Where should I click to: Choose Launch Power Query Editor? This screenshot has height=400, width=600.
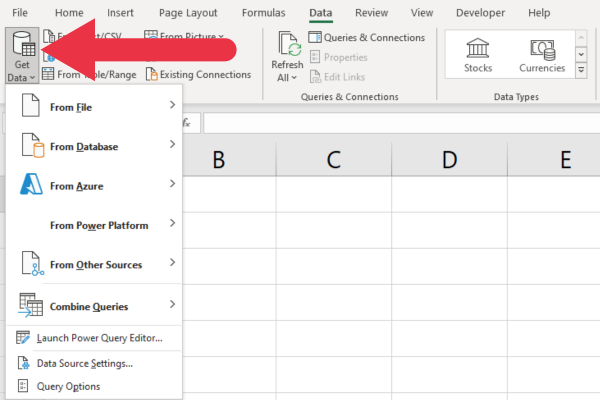94,338
